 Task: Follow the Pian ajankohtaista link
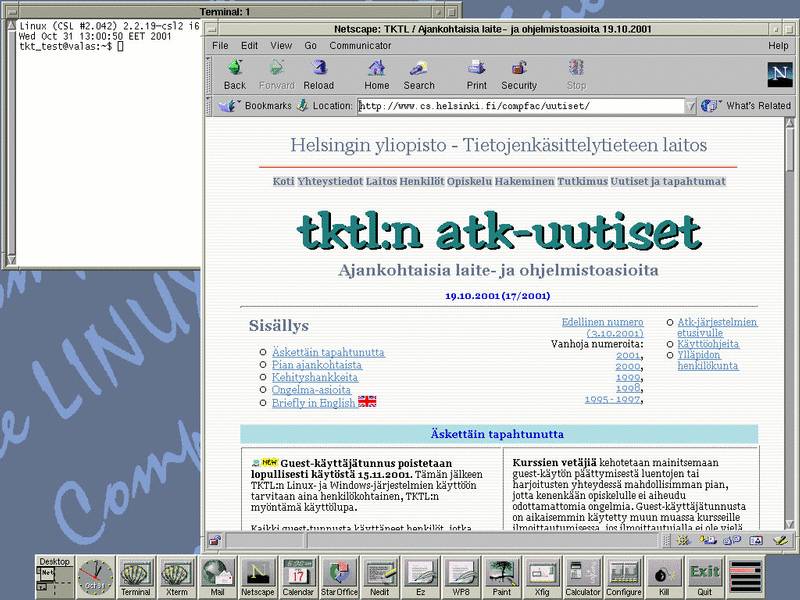click(316, 365)
